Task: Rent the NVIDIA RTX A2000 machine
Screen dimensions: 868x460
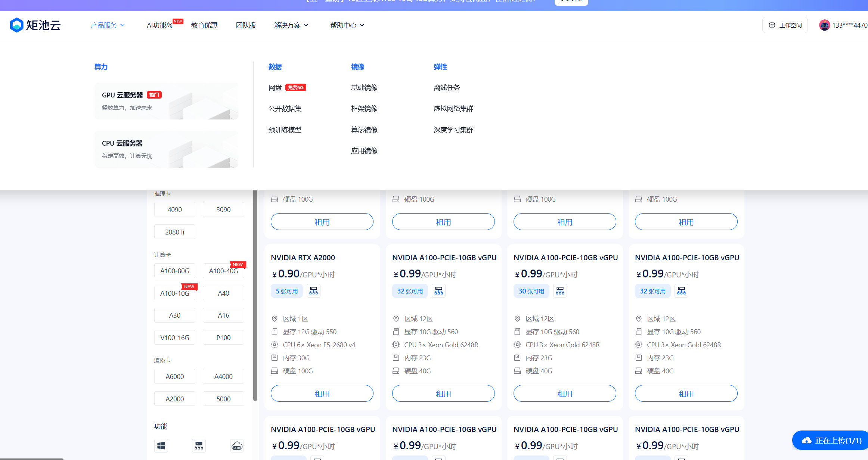Action: pos(322,394)
